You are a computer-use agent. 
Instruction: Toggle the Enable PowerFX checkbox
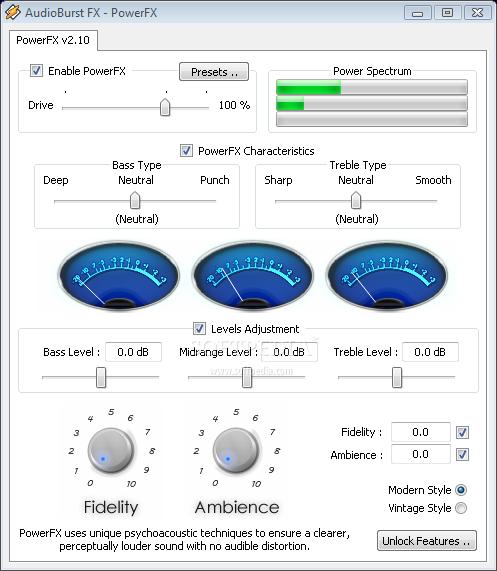pyautogui.click(x=36, y=70)
